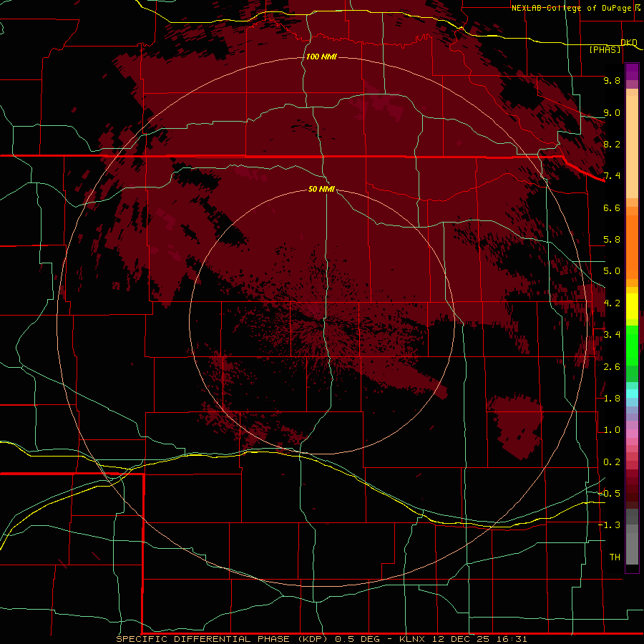Click the 2.6 scale value label
The width and height of the screenshot is (644, 644).
pos(612,367)
